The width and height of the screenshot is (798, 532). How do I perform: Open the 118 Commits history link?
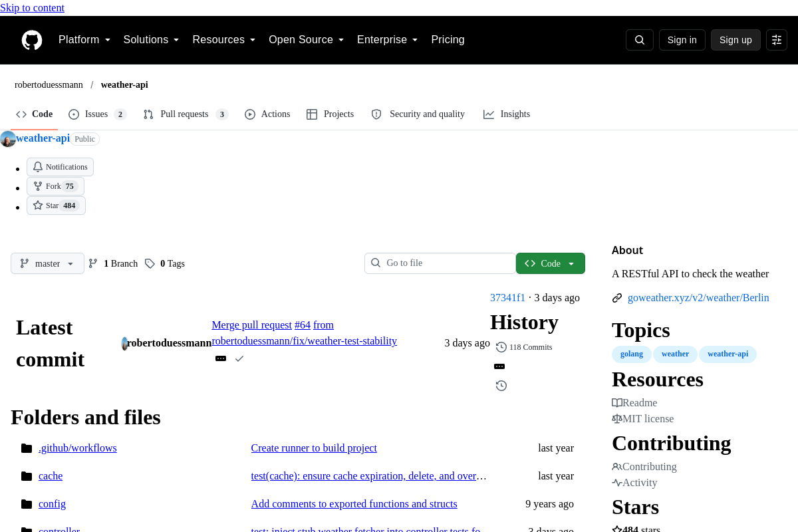click(x=524, y=347)
